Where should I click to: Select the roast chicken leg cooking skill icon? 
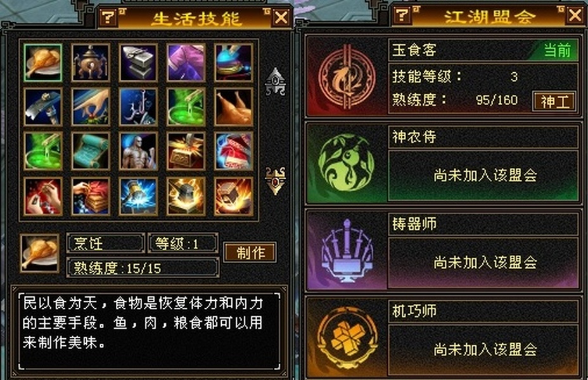42,63
